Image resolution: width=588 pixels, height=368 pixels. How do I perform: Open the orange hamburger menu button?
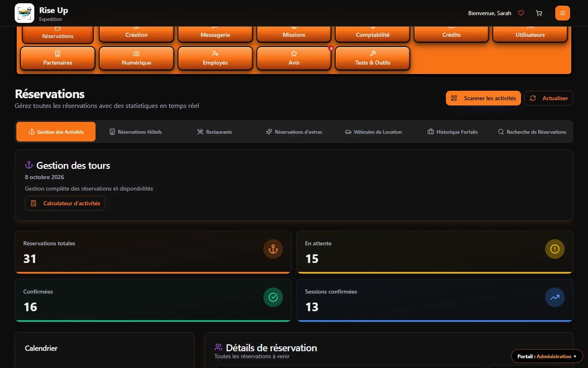pyautogui.click(x=563, y=13)
